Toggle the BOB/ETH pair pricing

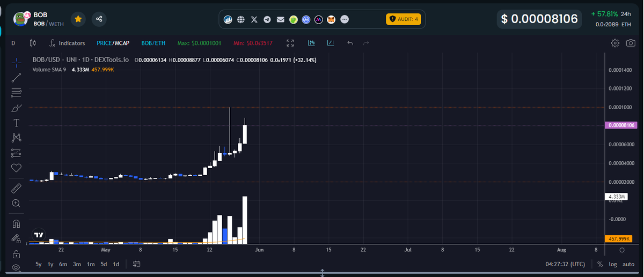coord(153,43)
